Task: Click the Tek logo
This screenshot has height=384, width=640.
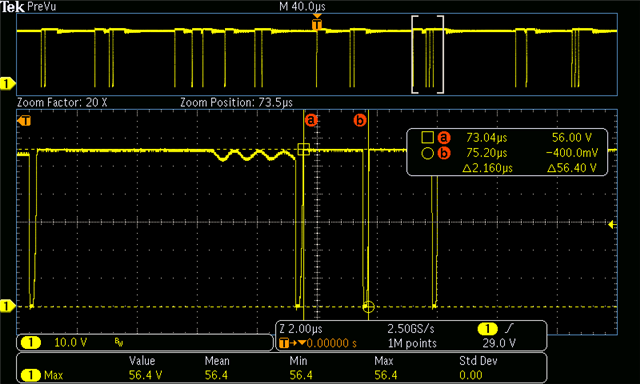Action: [x=12, y=7]
